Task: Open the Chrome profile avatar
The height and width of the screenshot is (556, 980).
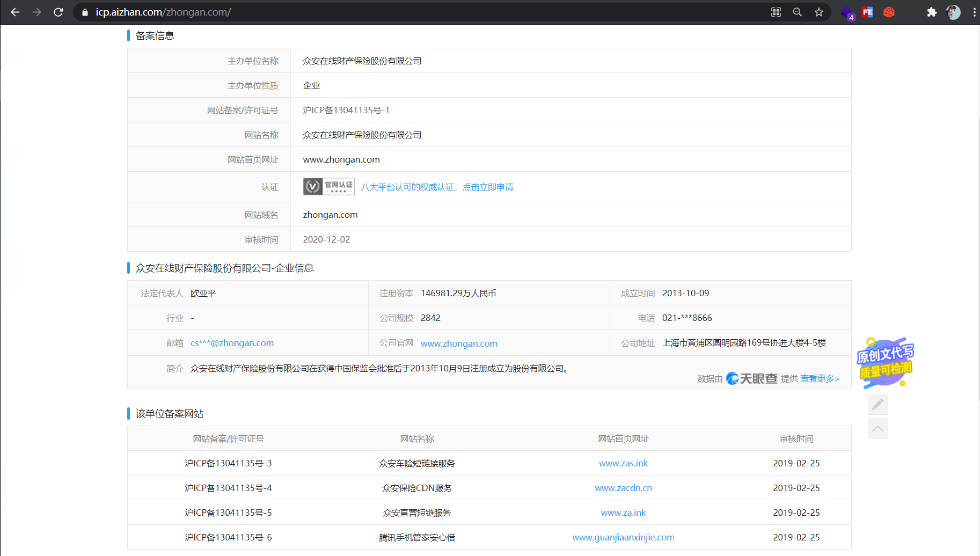Action: point(953,12)
